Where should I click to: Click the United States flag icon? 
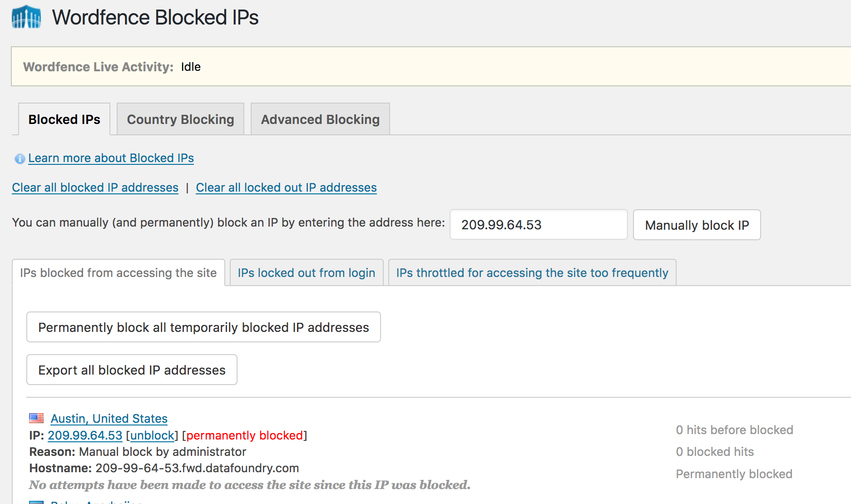pos(36,418)
